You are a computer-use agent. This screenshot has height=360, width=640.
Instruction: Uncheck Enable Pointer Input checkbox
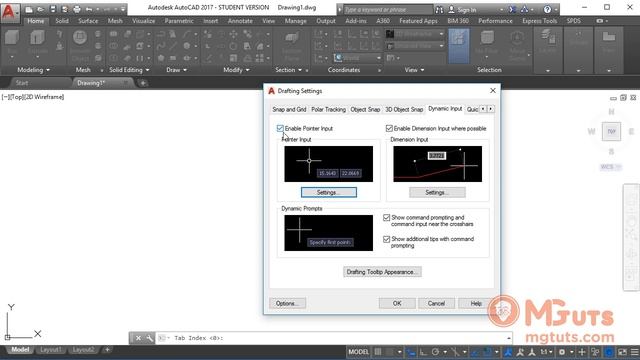tap(280, 128)
